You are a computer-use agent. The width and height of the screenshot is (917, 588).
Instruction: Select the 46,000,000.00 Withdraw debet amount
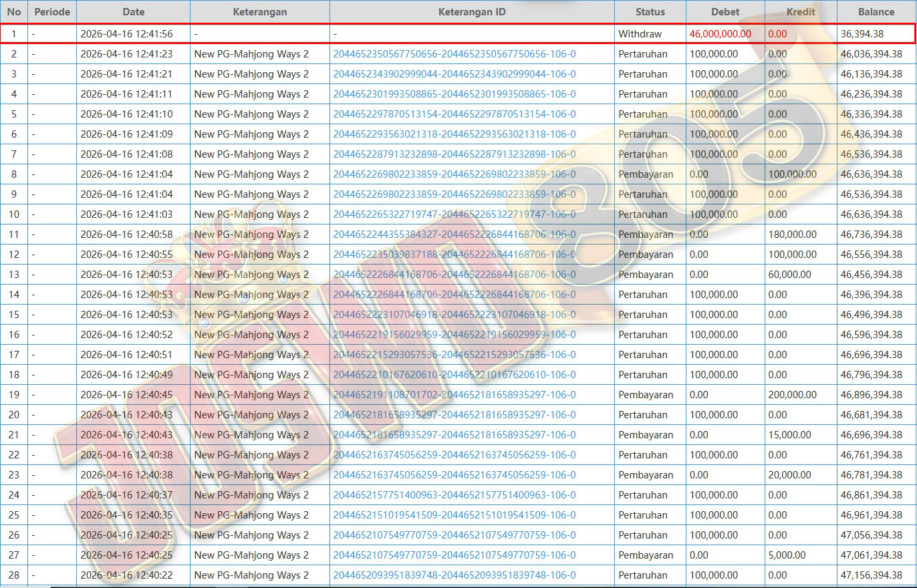[720, 34]
